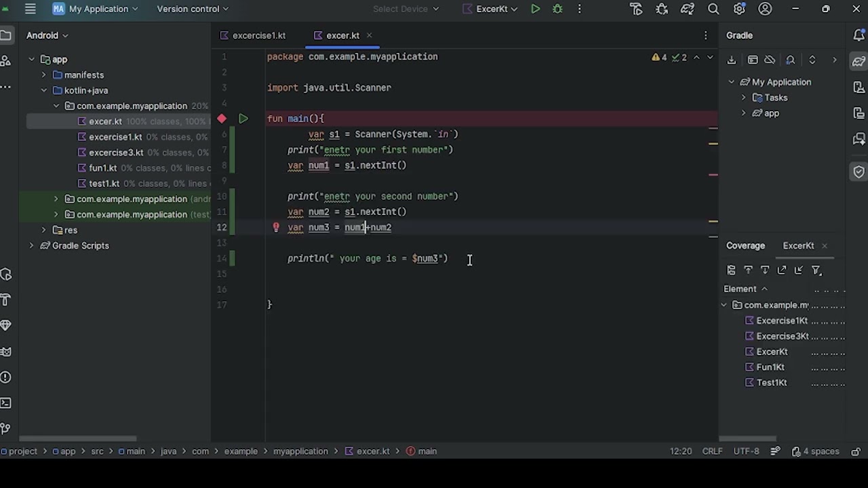This screenshot has width=868, height=488.
Task: Sort coverage by Element column header
Action: pyautogui.click(x=746, y=289)
